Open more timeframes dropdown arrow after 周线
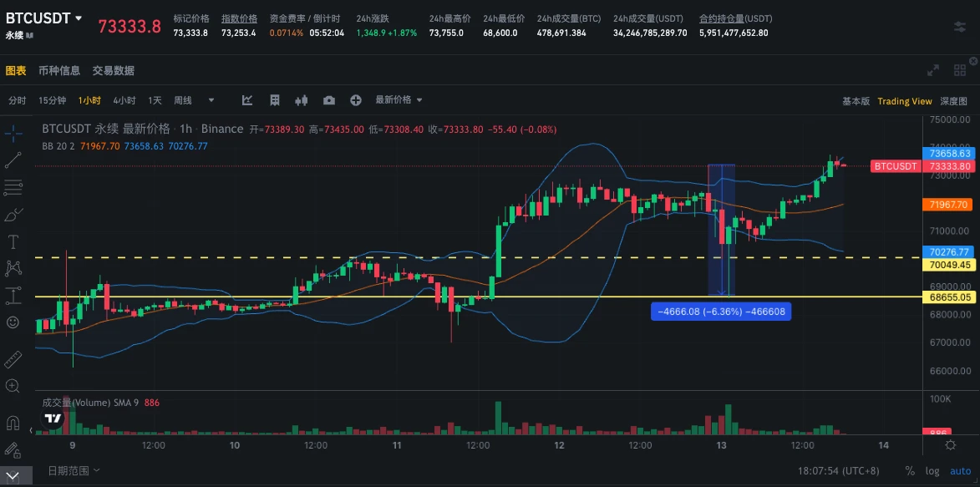The image size is (980, 487). 211,100
